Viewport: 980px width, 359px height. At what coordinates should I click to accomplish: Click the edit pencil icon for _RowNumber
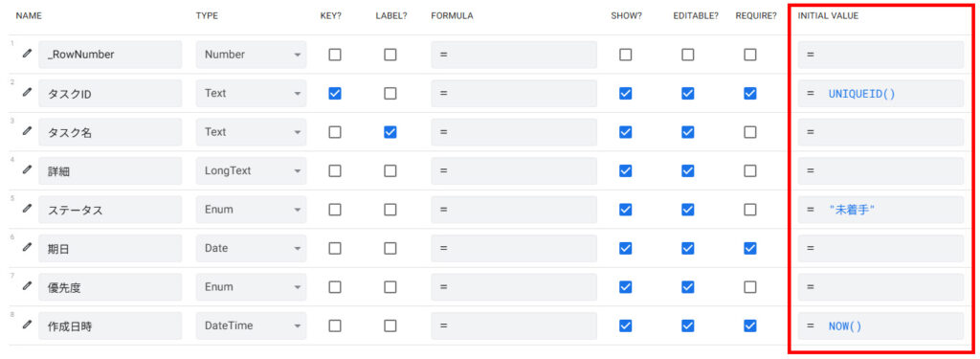click(26, 55)
